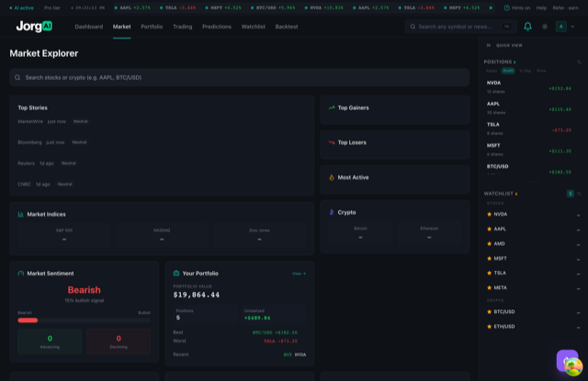Click the Refer · earn link

565,8
